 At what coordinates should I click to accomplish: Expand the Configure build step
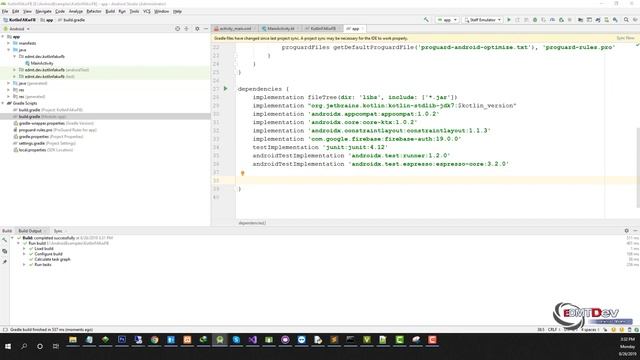tap(24, 254)
